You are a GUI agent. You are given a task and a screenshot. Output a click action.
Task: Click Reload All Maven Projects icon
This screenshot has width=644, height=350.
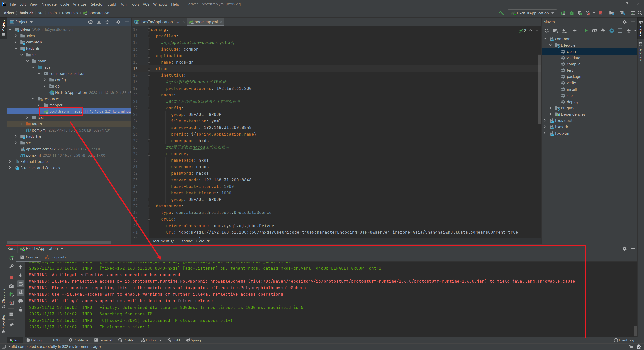pos(547,31)
